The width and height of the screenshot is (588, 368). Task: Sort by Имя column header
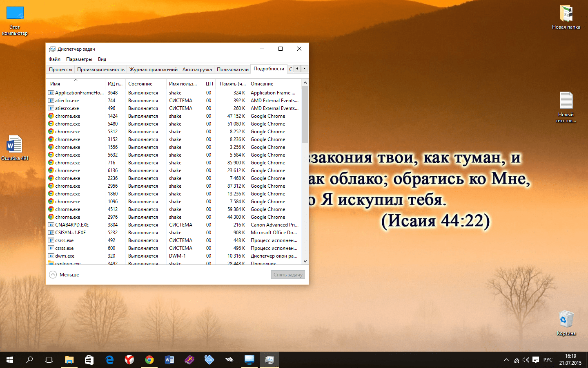point(76,83)
